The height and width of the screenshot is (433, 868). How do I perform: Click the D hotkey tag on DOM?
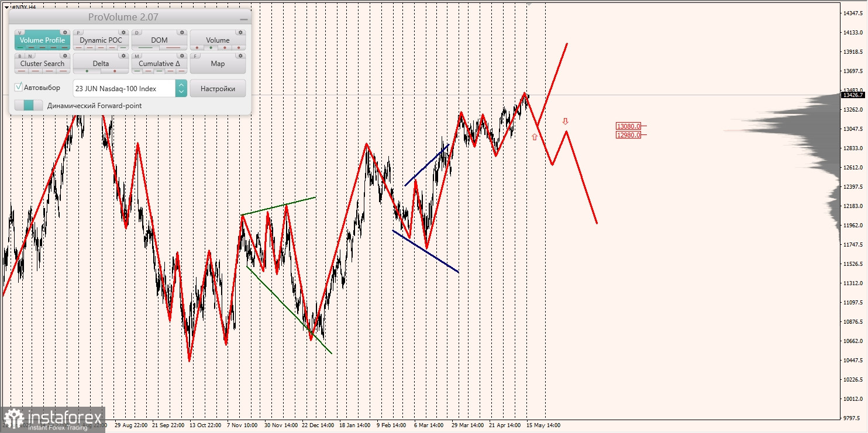(137, 33)
